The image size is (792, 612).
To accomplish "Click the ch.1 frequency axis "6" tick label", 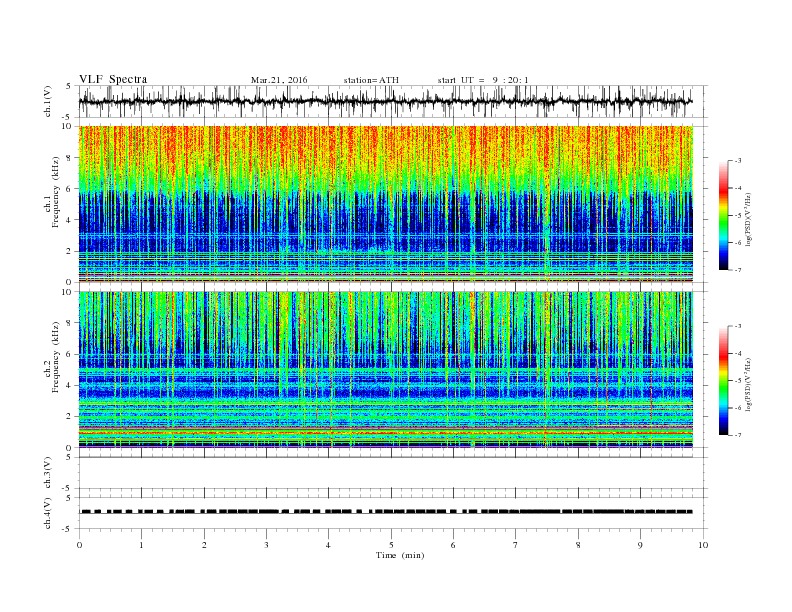I will pyautogui.click(x=69, y=189).
